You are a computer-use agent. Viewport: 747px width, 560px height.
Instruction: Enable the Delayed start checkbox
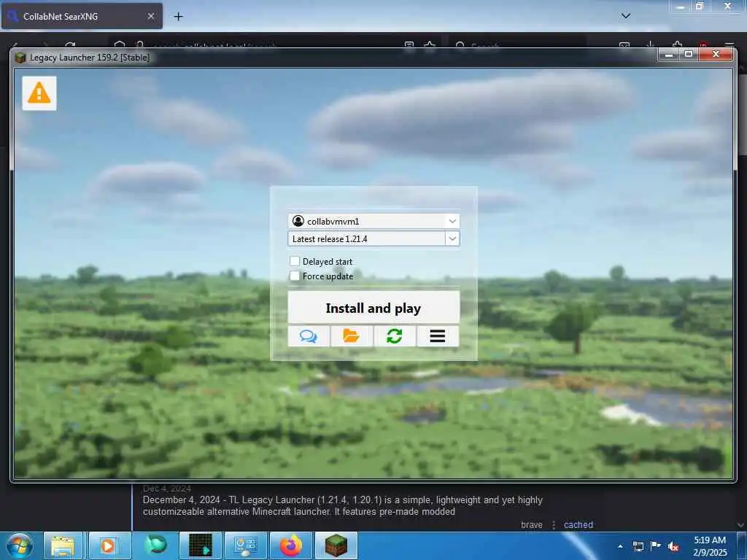[x=295, y=261]
